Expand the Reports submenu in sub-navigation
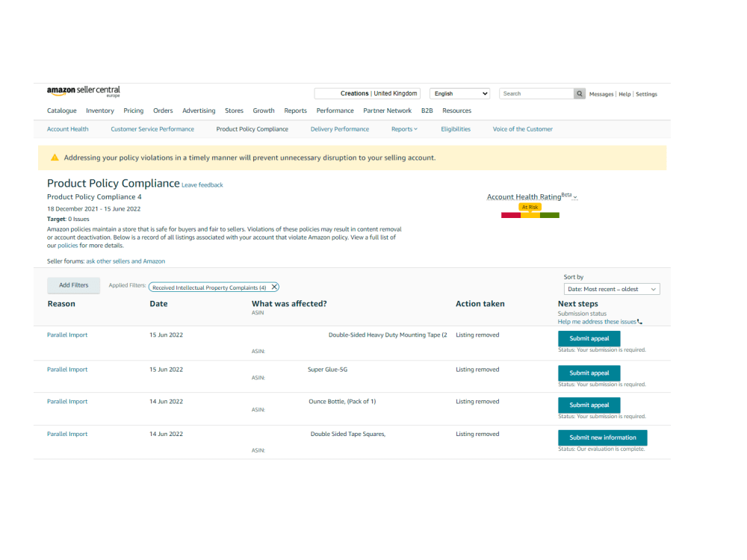 pos(404,129)
